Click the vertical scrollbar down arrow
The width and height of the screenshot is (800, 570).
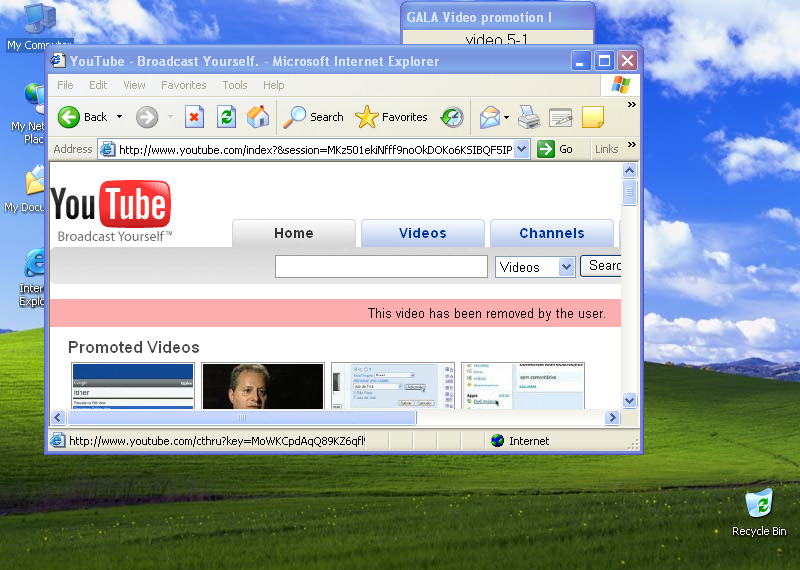click(x=630, y=401)
